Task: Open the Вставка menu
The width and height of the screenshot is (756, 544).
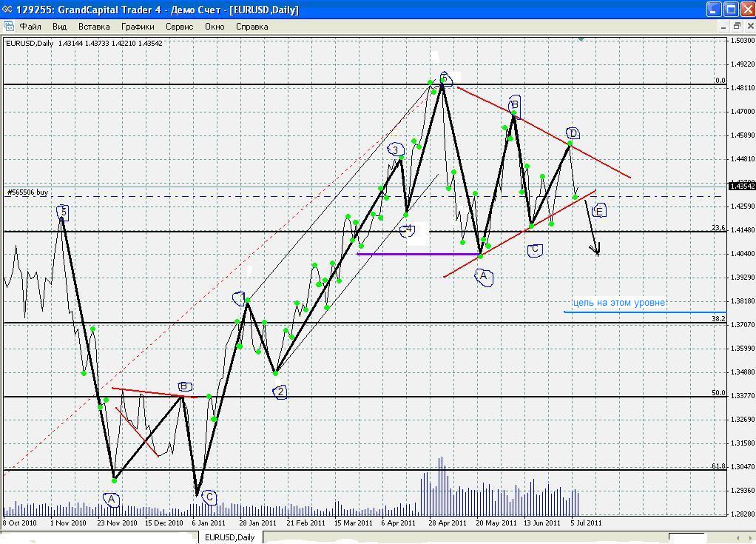Action: coord(94,27)
